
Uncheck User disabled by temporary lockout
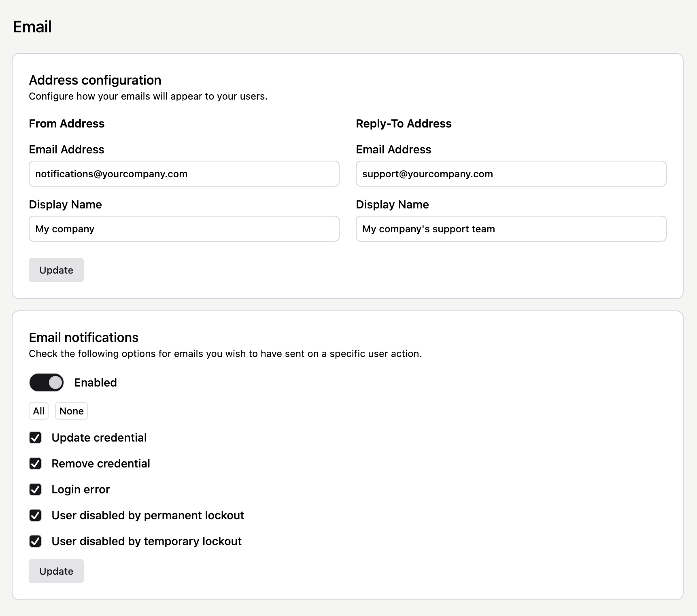tap(35, 541)
